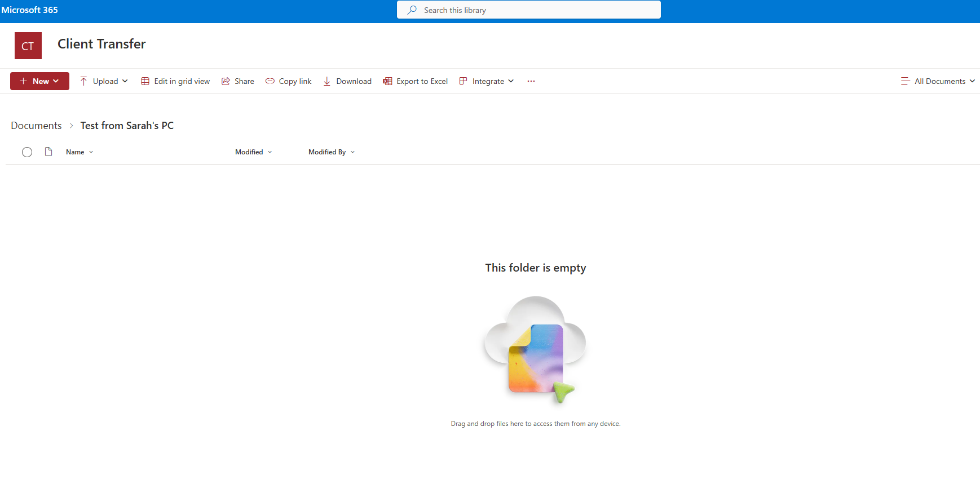
Task: Open the more actions ellipsis menu
Action: coord(531,81)
